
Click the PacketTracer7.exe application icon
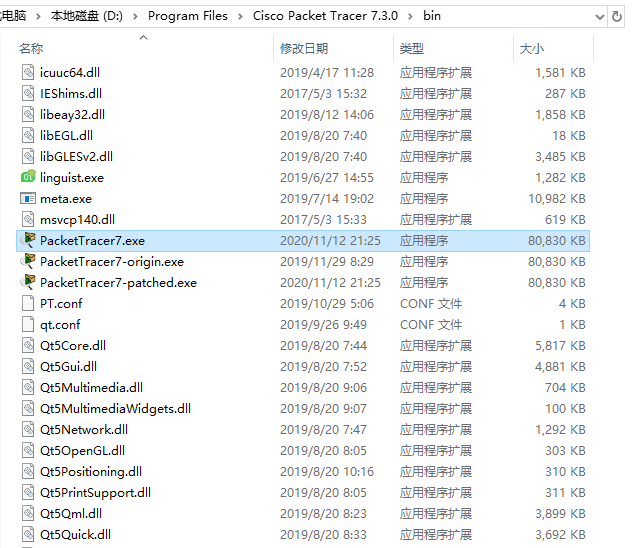[28, 241]
